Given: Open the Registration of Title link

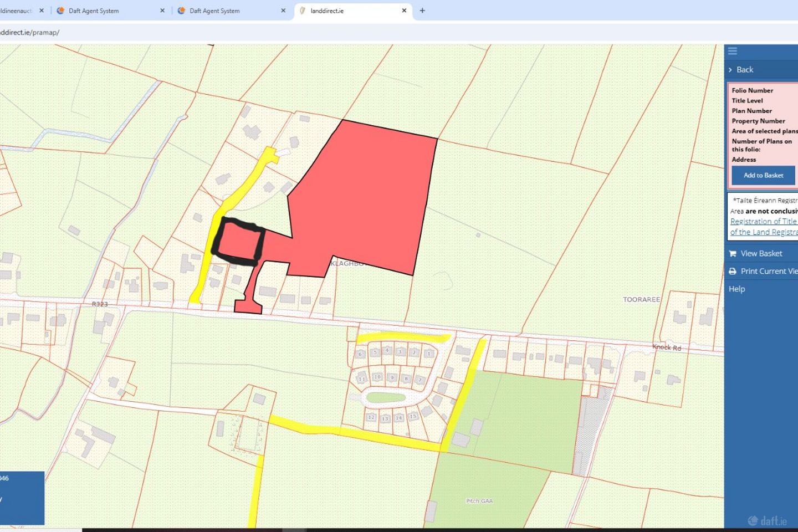Looking at the screenshot, I should click(763, 222).
